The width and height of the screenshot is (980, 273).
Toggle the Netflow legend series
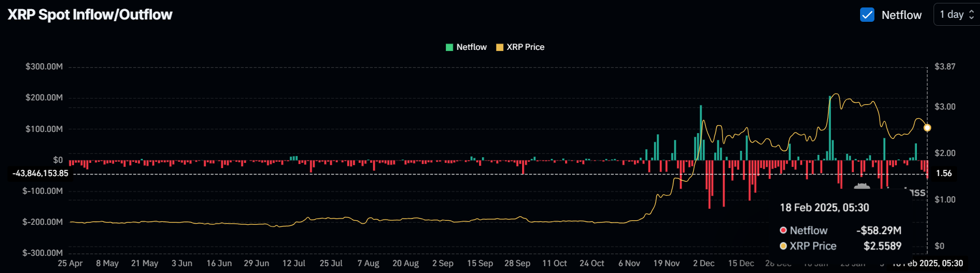[x=466, y=47]
